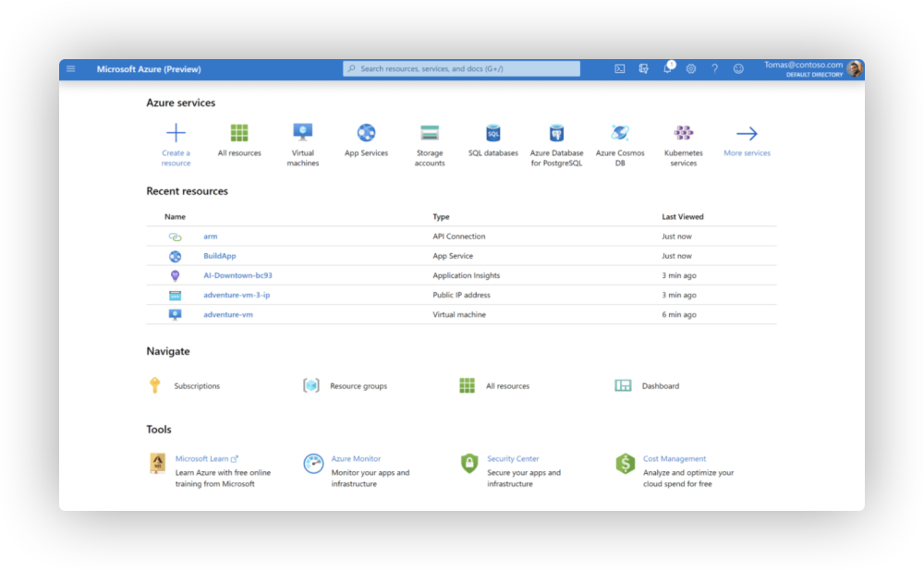
Task: Click the Create a resource label
Action: (176, 158)
